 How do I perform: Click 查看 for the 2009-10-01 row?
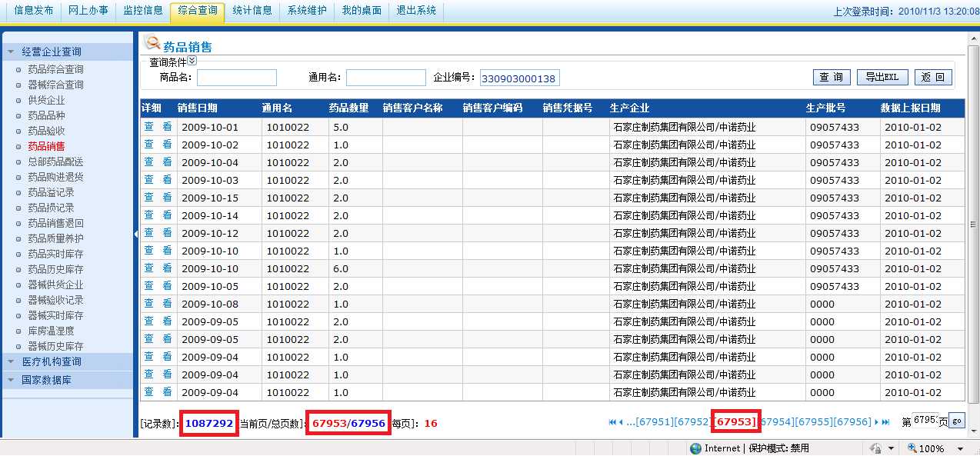(x=158, y=126)
